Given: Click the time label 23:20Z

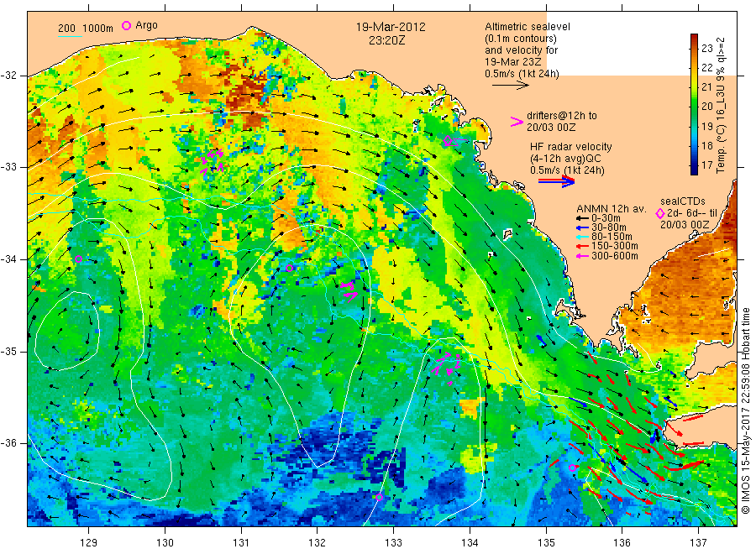Looking at the screenshot, I should [x=386, y=40].
